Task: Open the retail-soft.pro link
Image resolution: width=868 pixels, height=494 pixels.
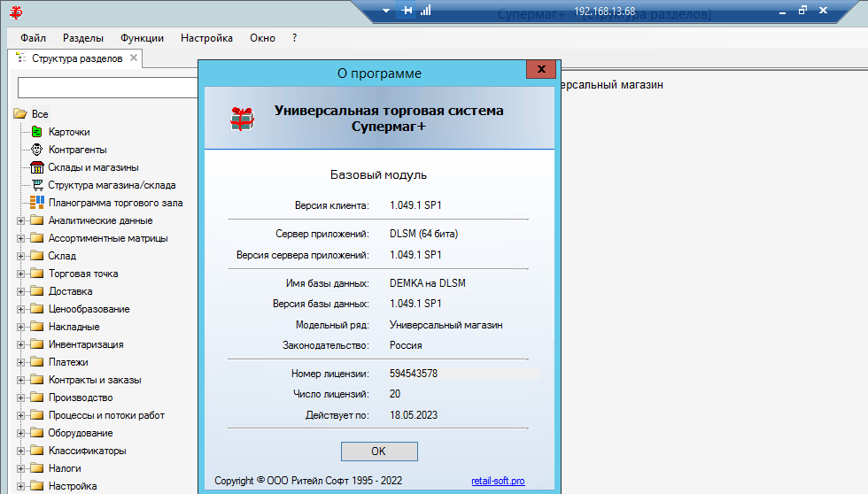Action: tap(498, 481)
